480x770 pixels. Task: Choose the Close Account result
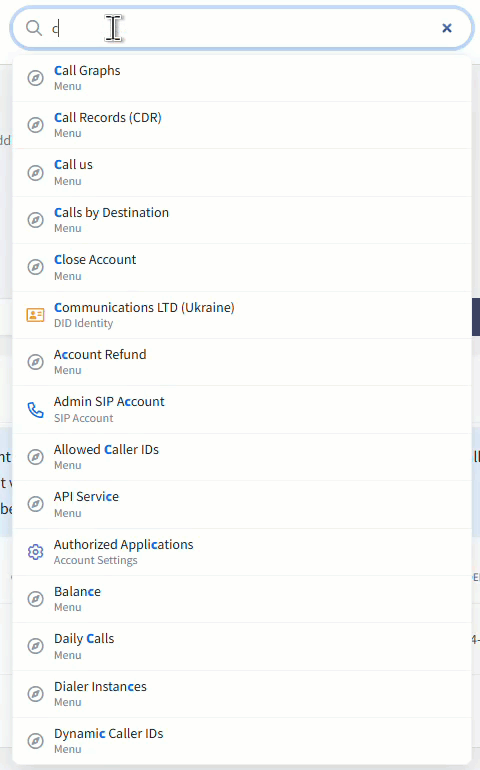242,268
